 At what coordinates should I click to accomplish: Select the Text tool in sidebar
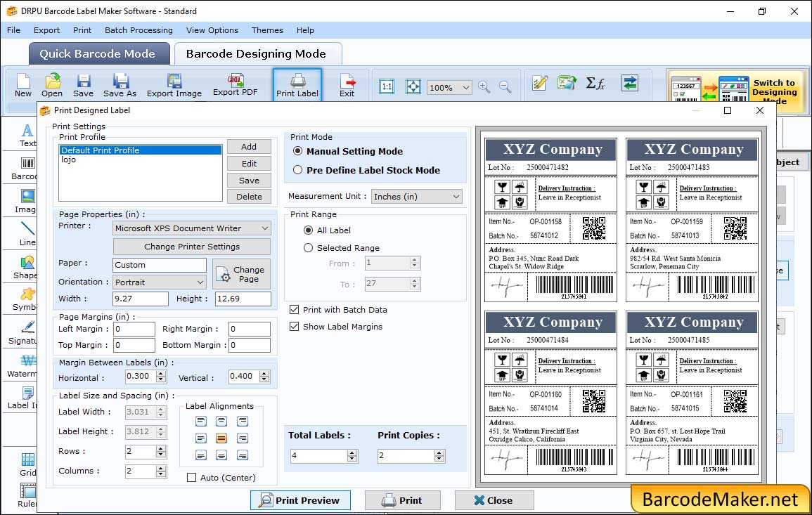(x=27, y=136)
